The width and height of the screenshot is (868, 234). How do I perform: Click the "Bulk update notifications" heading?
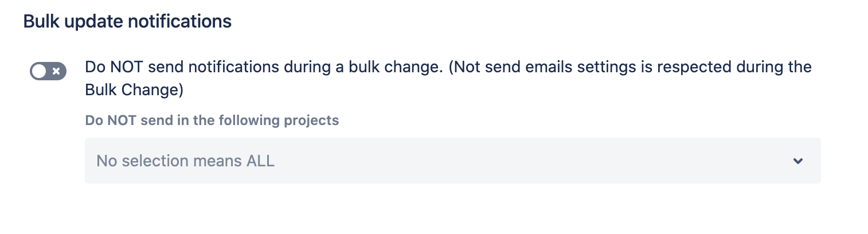[127, 22]
